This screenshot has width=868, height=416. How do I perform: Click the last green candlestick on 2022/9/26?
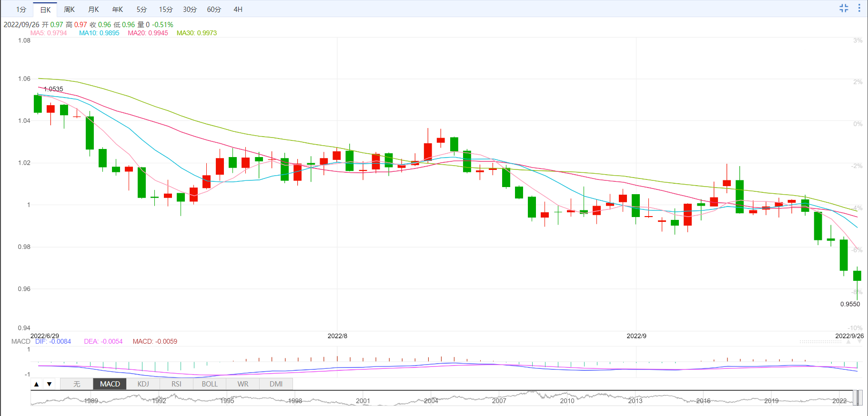pos(857,276)
